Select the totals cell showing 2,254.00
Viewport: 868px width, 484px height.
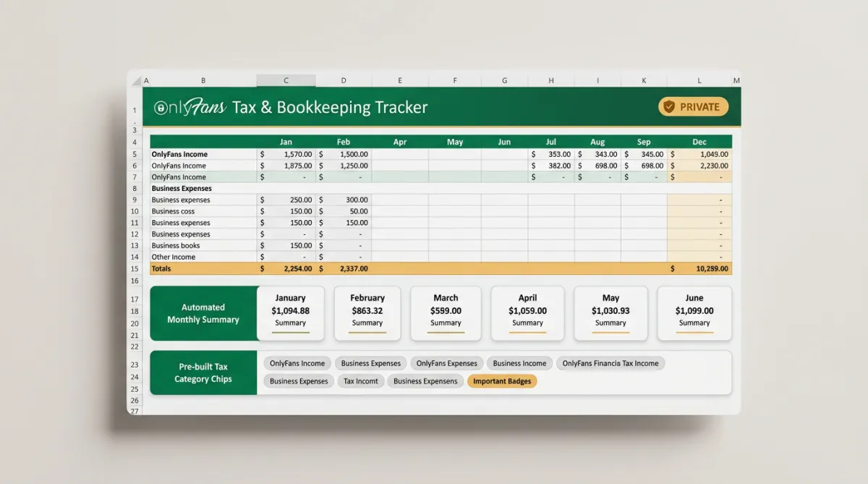coord(286,268)
